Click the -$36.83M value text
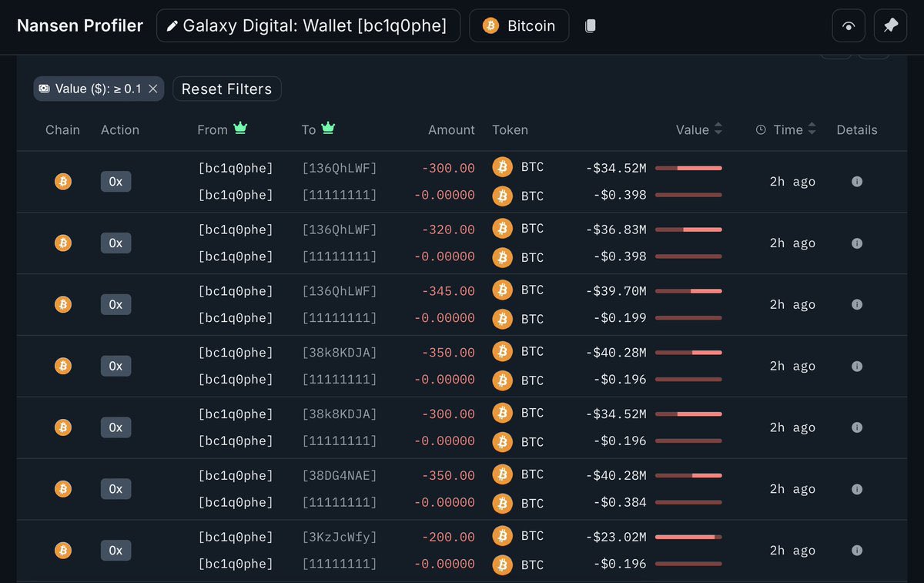The height and width of the screenshot is (583, 924). pyautogui.click(x=616, y=230)
